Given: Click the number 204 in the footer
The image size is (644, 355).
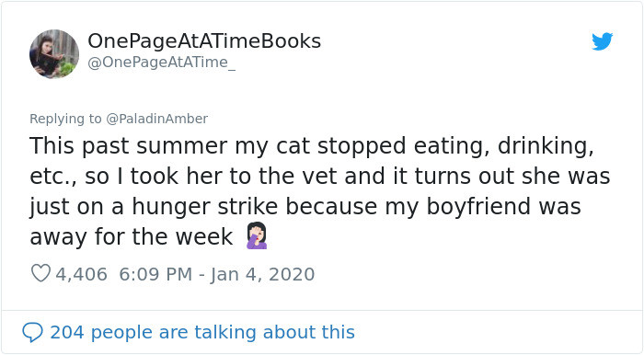Looking at the screenshot, I should tap(67, 332).
